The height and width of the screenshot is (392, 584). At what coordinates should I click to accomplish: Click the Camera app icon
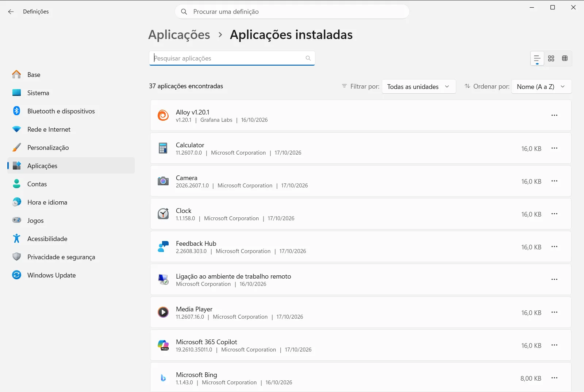point(163,181)
